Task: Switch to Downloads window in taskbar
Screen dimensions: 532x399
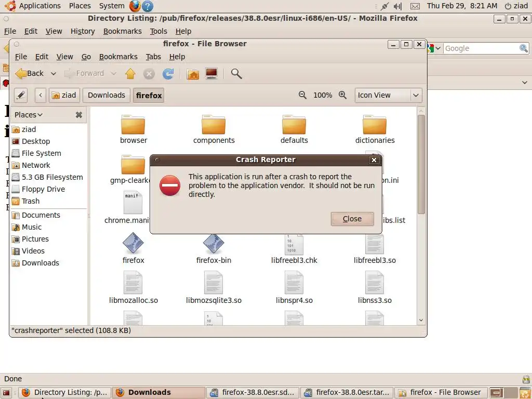Action: tap(159, 393)
